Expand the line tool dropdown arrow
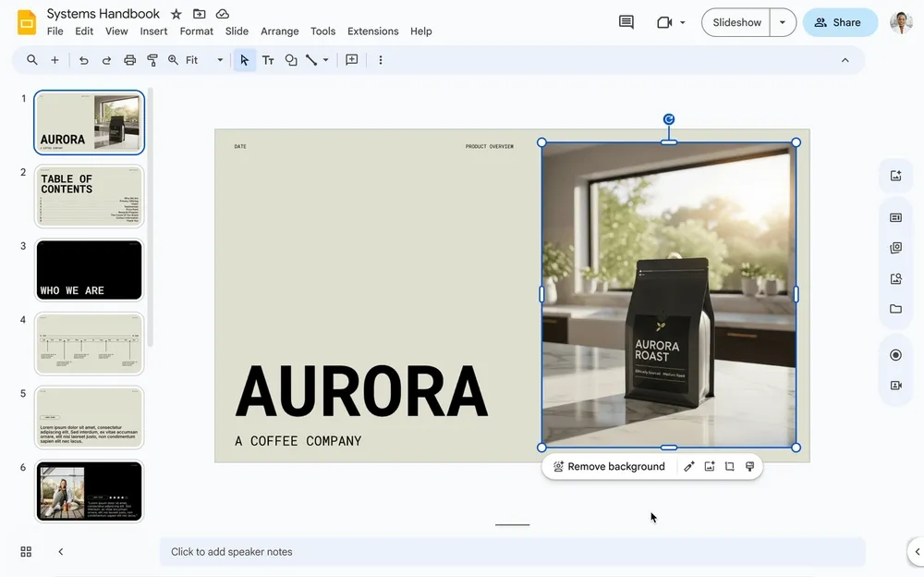The image size is (924, 577). (325, 59)
